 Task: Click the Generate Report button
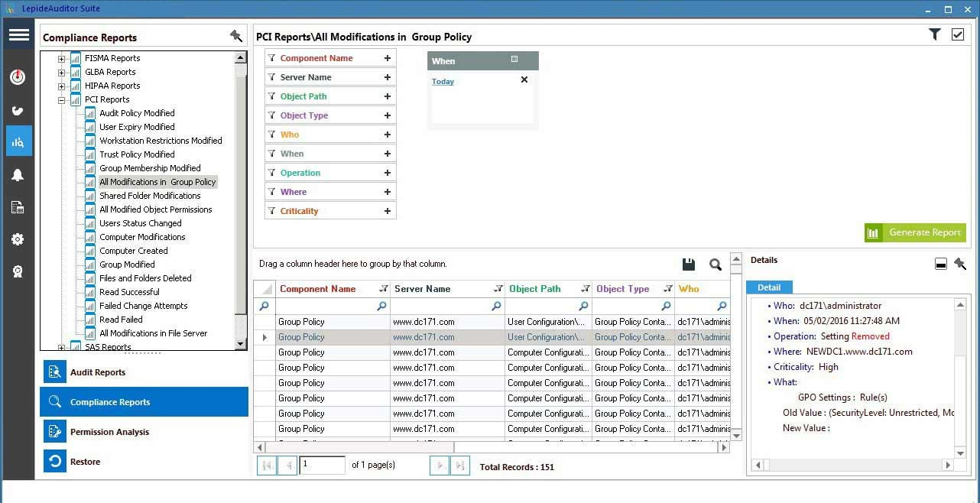pos(915,232)
